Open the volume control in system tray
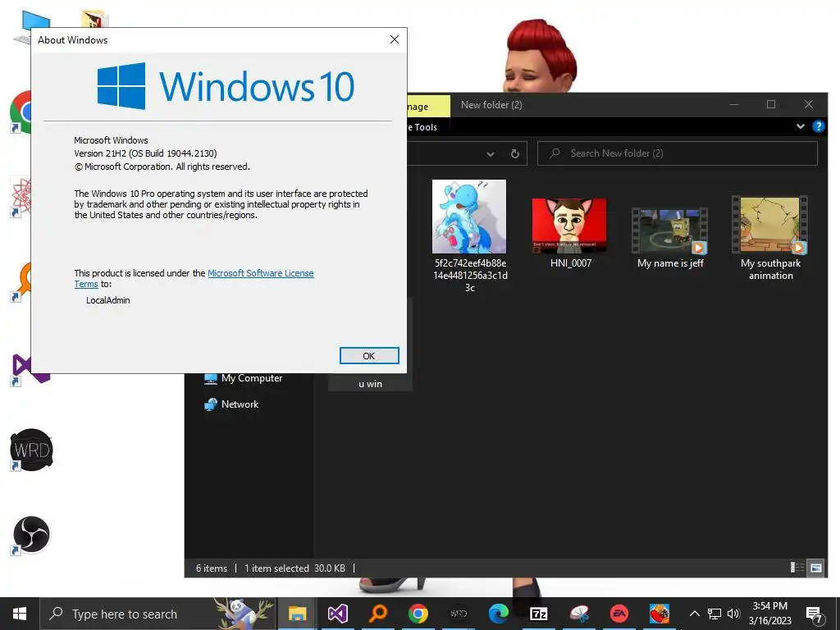 click(733, 614)
